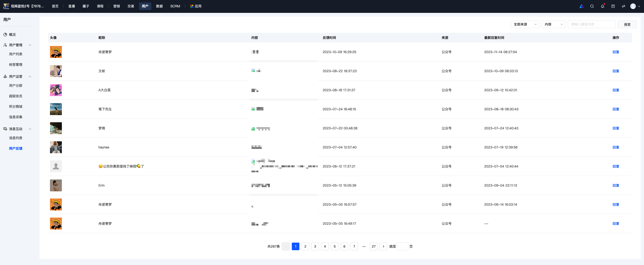Viewport: 644px width, 265px height.
Task: Click 回复 for user haynes
Action: (616, 147)
